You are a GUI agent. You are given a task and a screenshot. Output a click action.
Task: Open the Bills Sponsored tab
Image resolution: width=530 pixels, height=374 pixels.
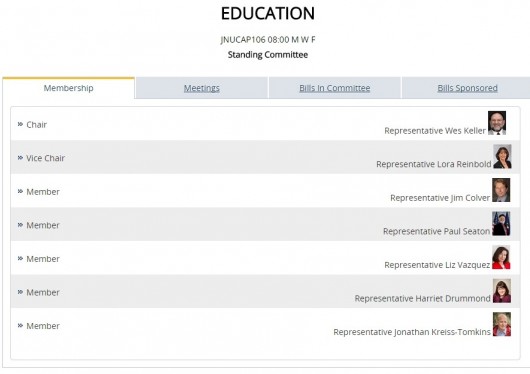[x=467, y=88]
